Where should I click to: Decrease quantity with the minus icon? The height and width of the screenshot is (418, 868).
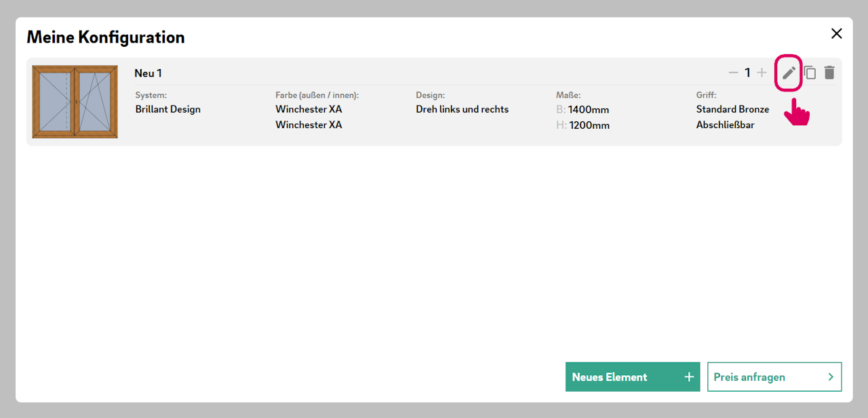(x=733, y=72)
